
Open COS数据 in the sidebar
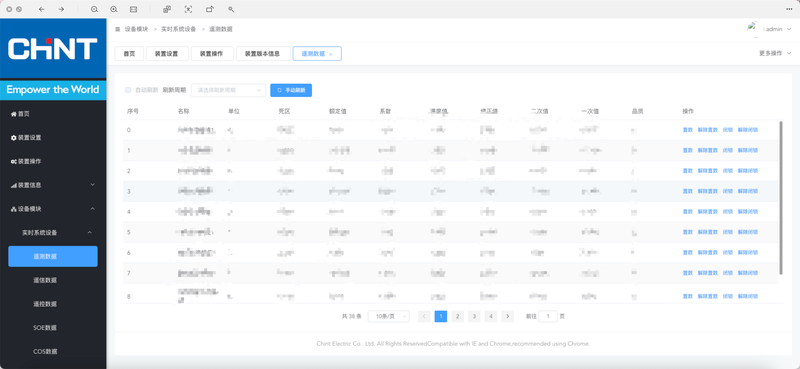coord(45,352)
